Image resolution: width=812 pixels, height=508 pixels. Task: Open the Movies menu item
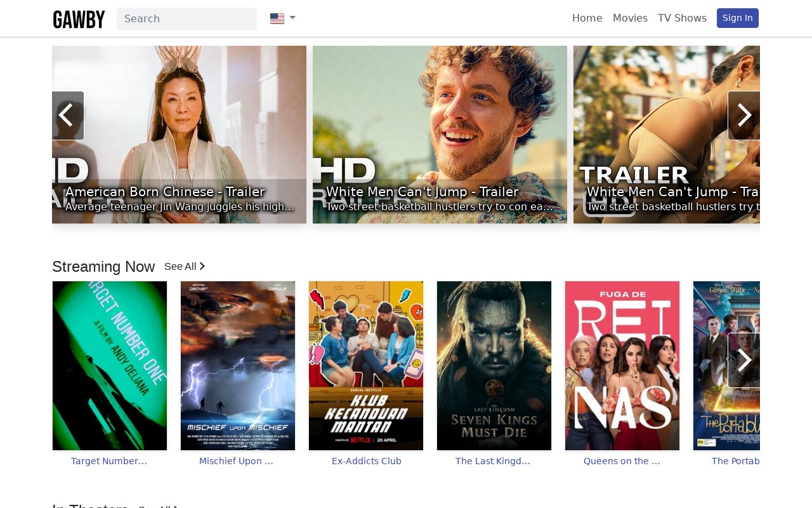(630, 18)
